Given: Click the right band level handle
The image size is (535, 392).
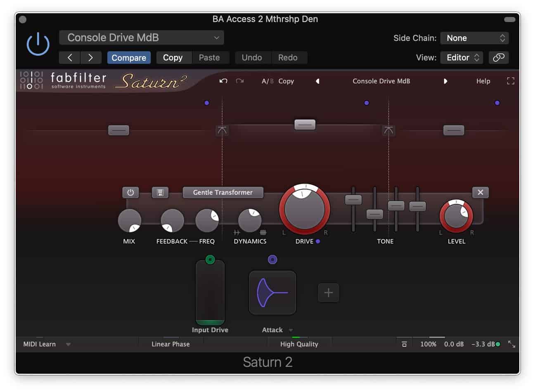Looking at the screenshot, I should click(454, 130).
